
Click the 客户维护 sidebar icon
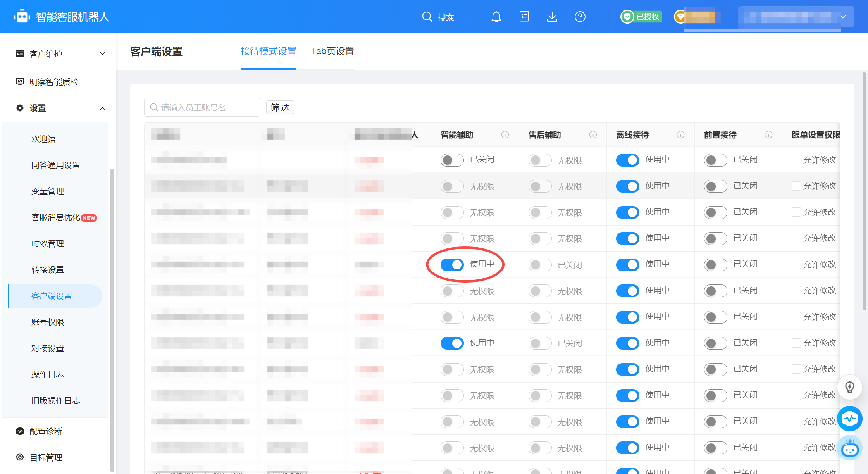[x=20, y=53]
